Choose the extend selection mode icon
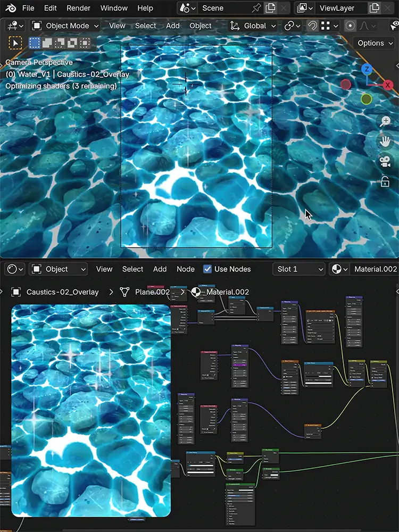399x532 pixels. (47, 43)
